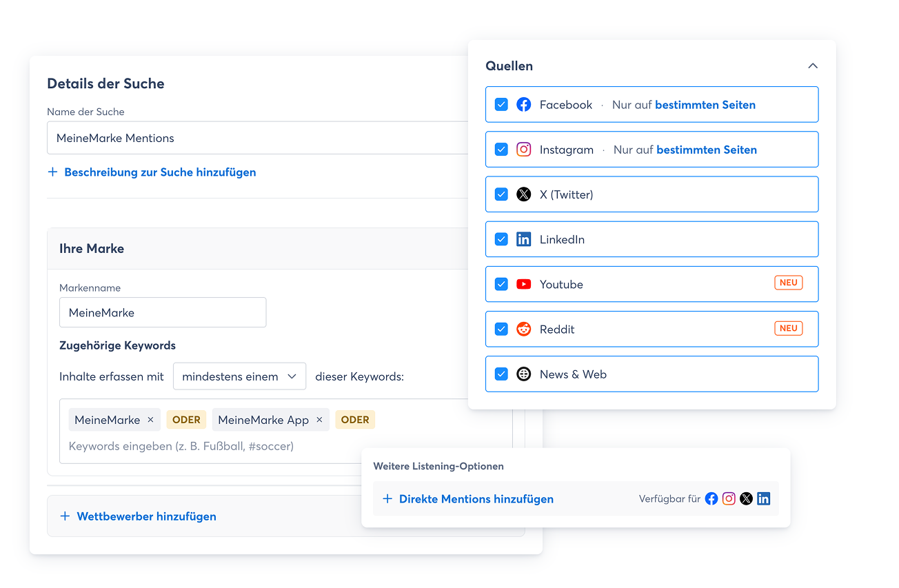This screenshot has height=588, width=899.
Task: Click the Youtube logo in Quellen list
Action: click(x=524, y=284)
